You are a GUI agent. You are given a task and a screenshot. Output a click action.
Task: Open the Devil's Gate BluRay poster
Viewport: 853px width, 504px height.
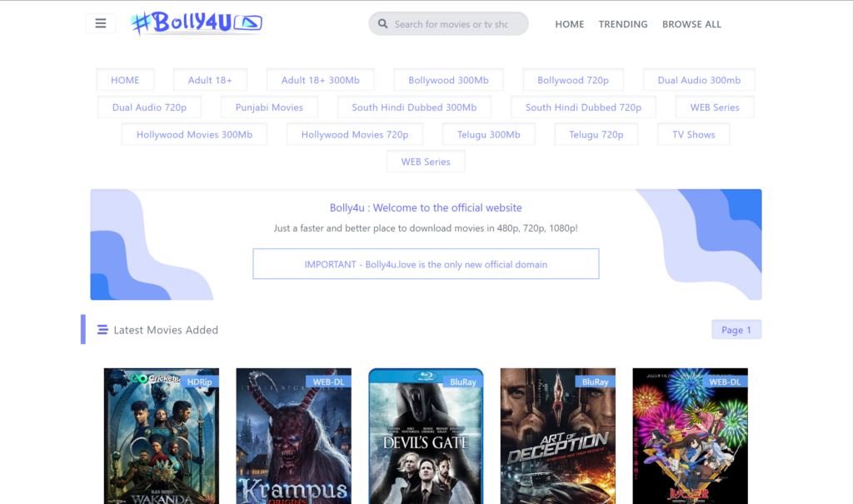click(426, 436)
